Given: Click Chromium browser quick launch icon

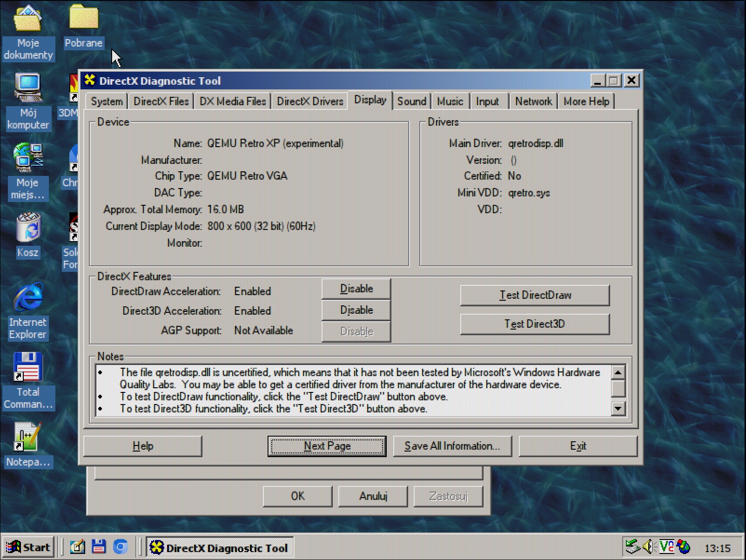Looking at the screenshot, I should click(121, 547).
